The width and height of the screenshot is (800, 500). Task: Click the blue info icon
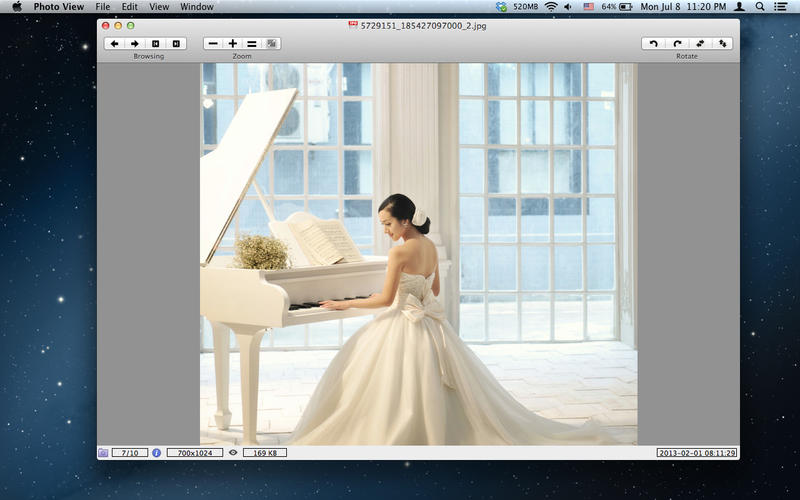[157, 453]
